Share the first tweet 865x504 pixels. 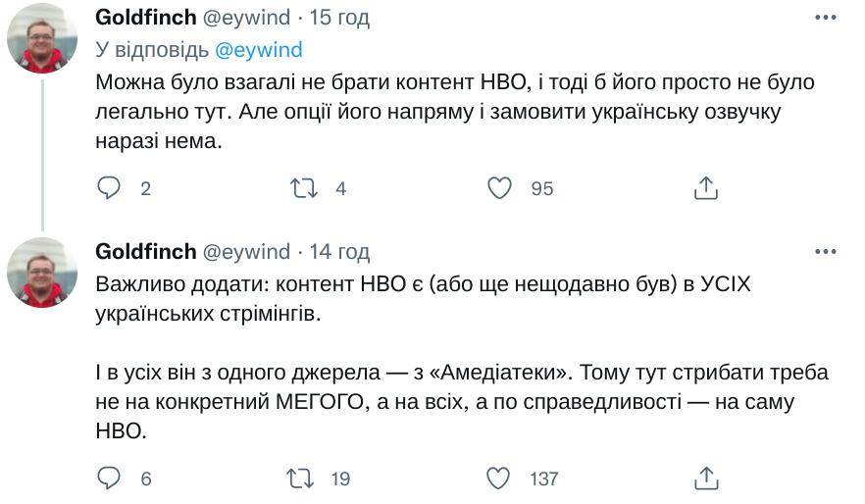706,188
